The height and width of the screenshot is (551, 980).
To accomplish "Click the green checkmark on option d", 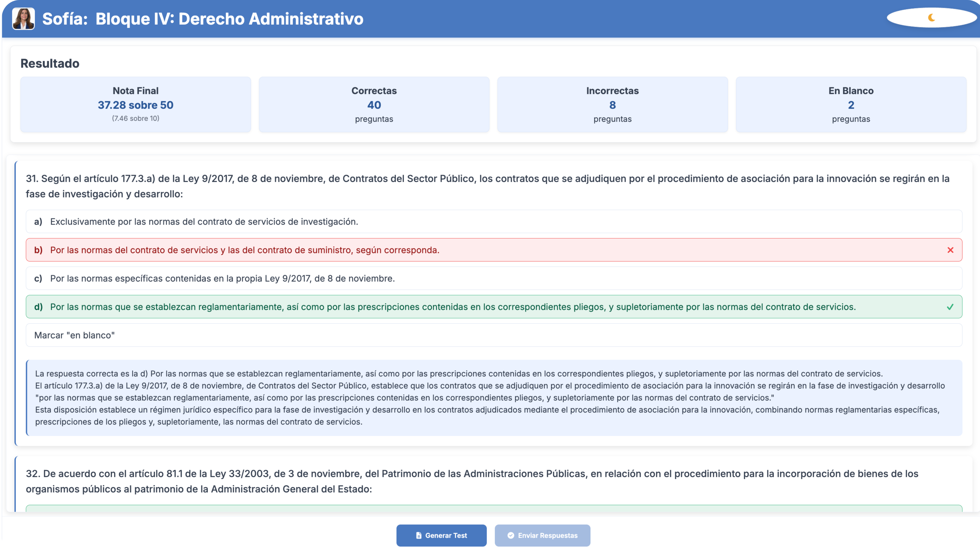I will point(950,307).
